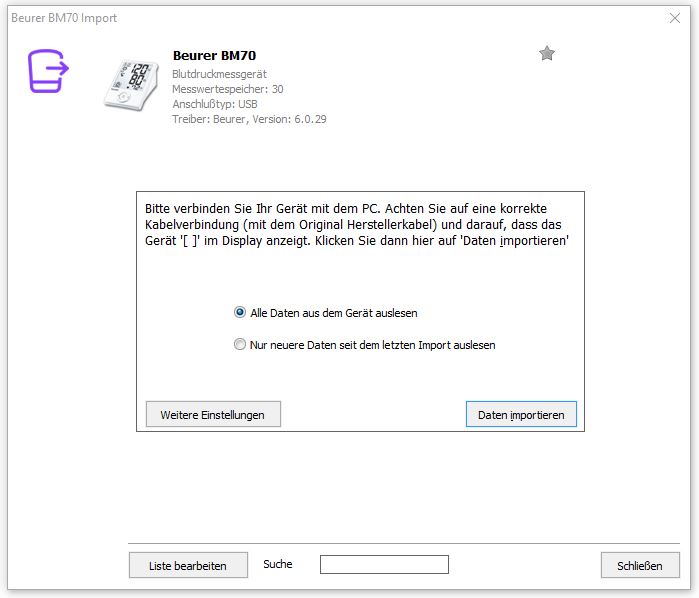Click 'Anschlußtyp: USB' text
The image size is (699, 598).
(215, 104)
